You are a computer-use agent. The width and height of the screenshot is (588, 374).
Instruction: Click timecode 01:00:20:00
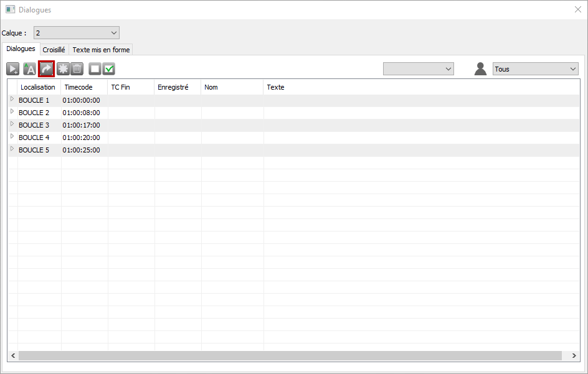[81, 137]
